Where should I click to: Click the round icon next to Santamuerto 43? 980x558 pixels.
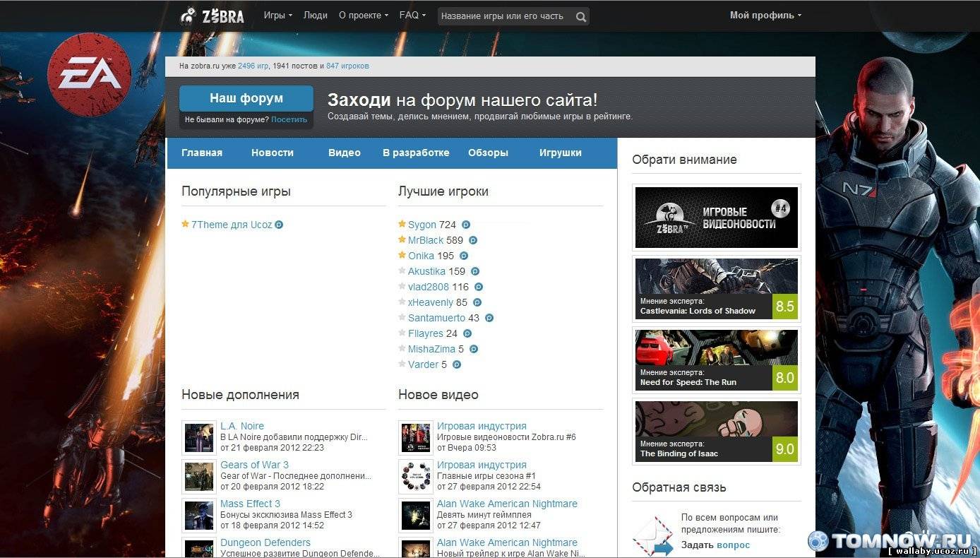[489, 318]
